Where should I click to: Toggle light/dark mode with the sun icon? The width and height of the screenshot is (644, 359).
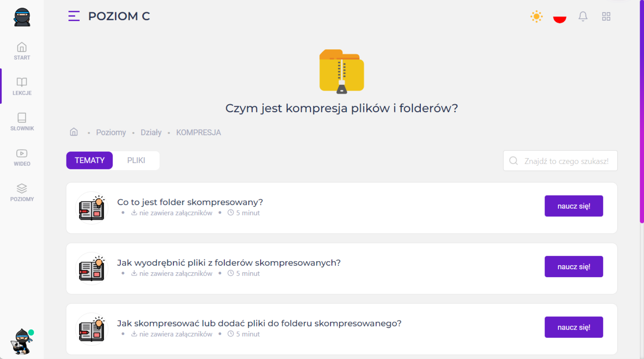(536, 16)
